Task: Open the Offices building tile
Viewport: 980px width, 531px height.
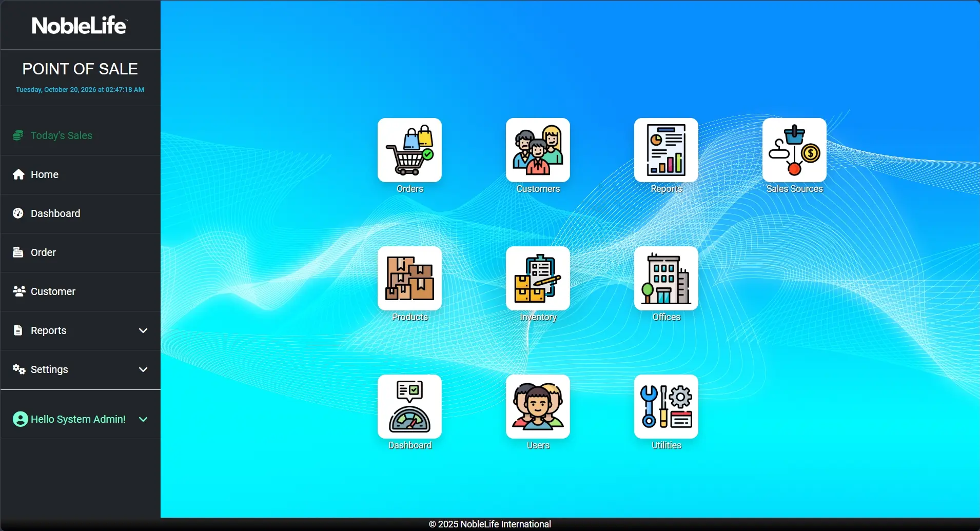Action: click(666, 278)
